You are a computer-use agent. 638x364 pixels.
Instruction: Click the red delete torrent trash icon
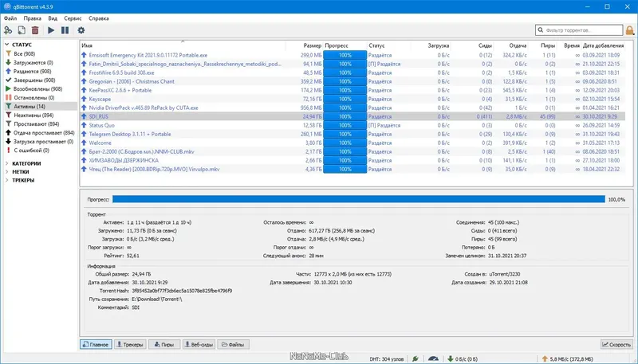(35, 30)
